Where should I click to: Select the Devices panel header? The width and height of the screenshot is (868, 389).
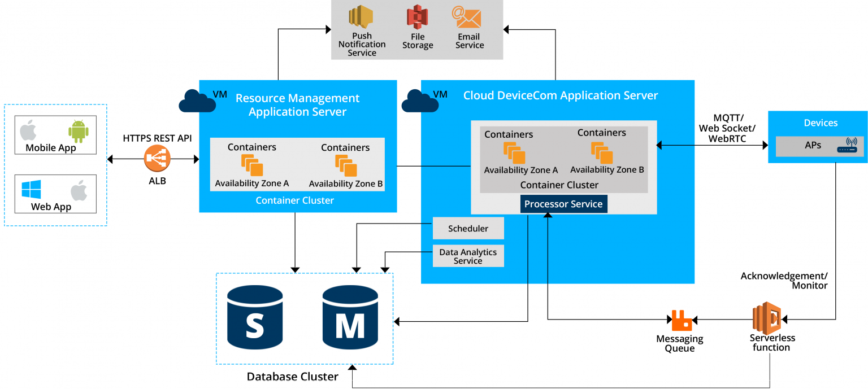(821, 123)
